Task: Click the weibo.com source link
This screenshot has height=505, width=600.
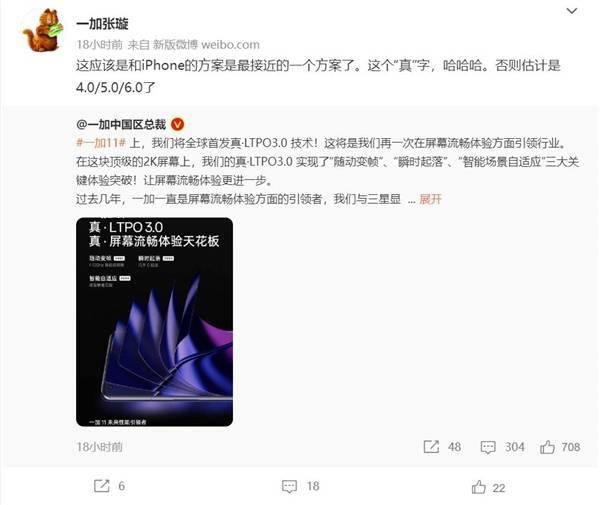Action: point(230,45)
